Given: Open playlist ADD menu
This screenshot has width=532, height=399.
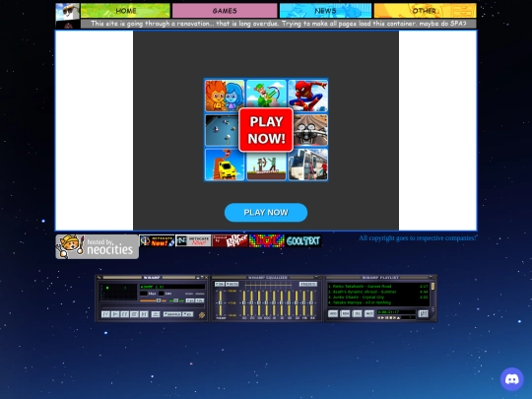Looking at the screenshot, I should point(333,313).
